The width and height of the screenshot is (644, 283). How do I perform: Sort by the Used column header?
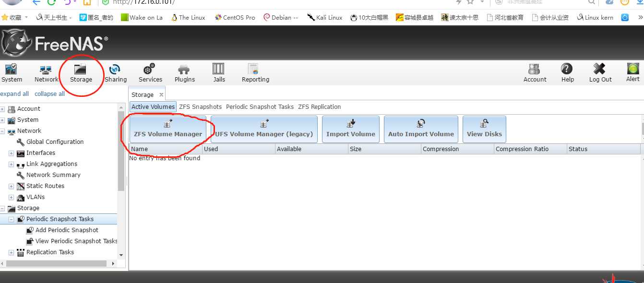pyautogui.click(x=238, y=149)
